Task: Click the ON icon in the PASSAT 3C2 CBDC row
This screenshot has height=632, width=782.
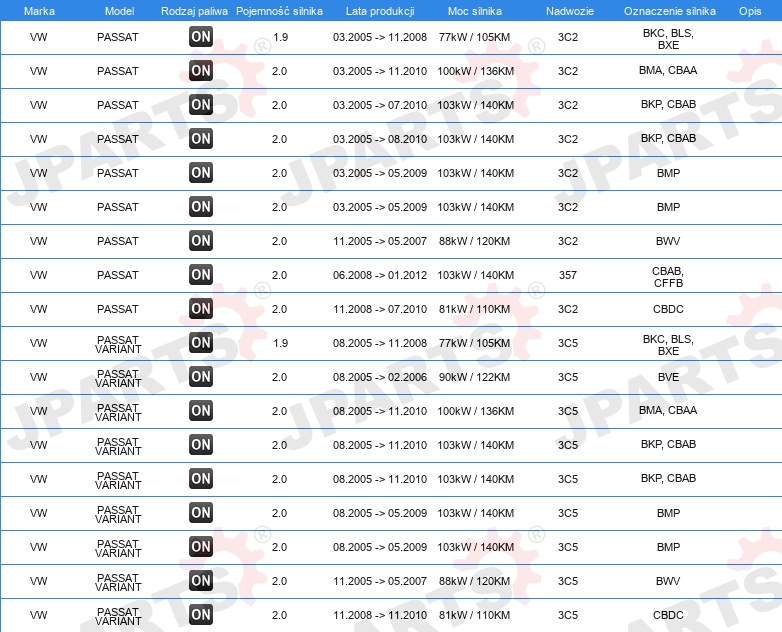Action: pyautogui.click(x=200, y=308)
